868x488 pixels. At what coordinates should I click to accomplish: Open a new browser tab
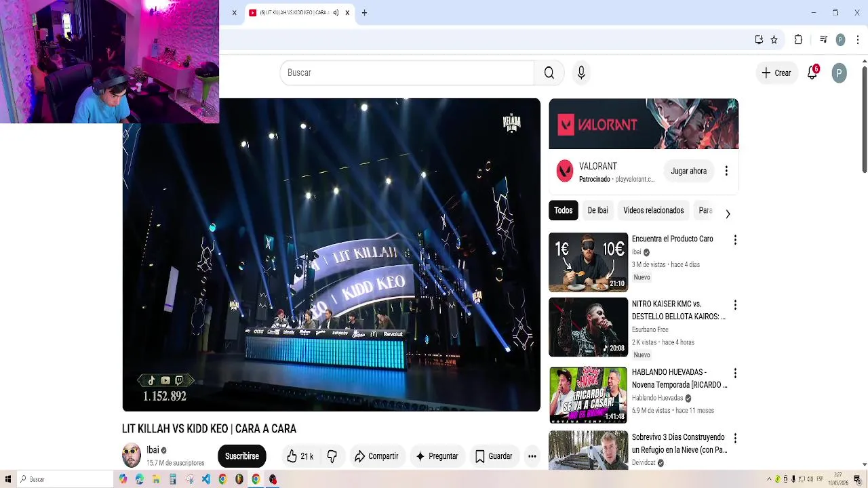[364, 13]
